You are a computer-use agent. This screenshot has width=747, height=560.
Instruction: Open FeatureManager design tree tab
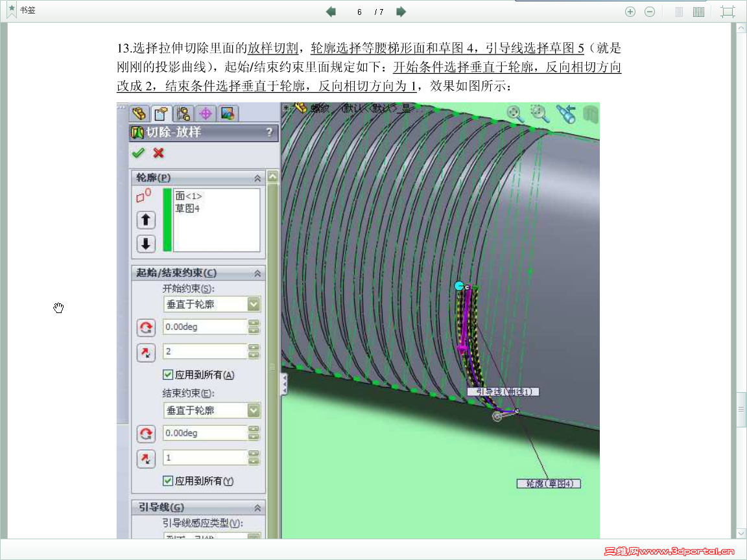pyautogui.click(x=139, y=113)
